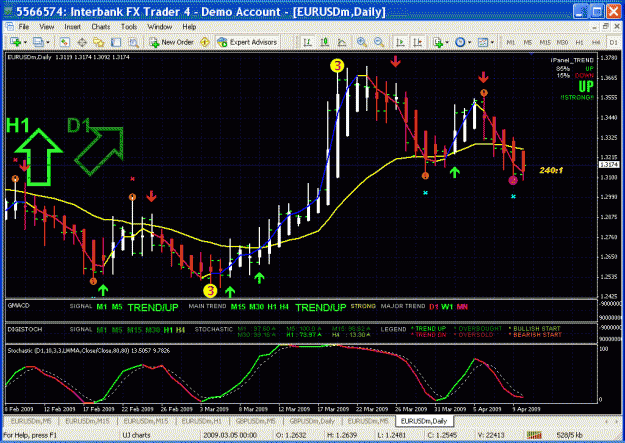Screen dimensions: 625x443
Task: Select the D1 timeframe button
Action: pyautogui.click(x=613, y=42)
